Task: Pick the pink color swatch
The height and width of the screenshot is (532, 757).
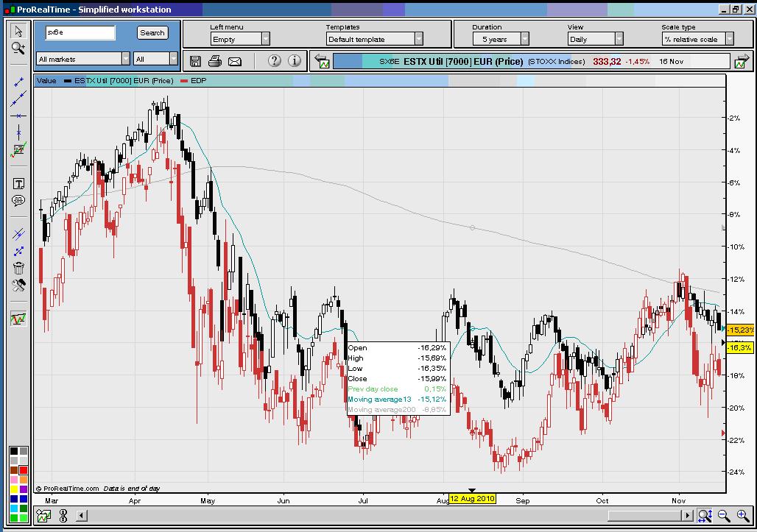Action: 14,480
